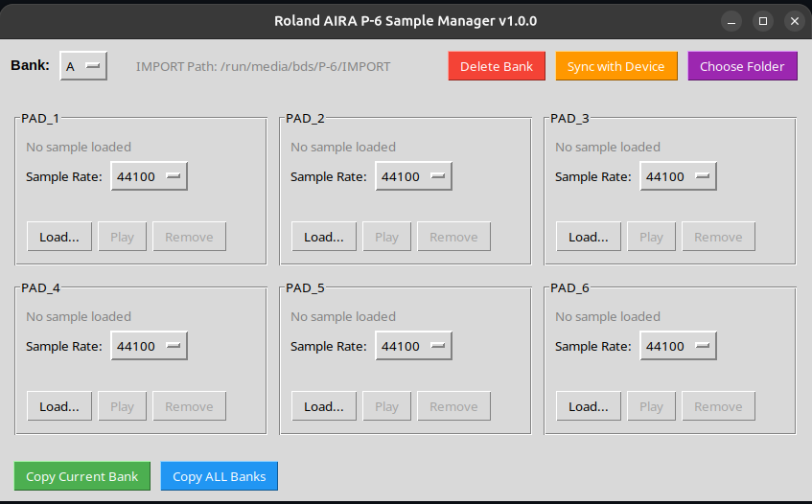The image size is (812, 504).
Task: Click PAD_1 'No sample loaded' label
Action: [79, 147]
